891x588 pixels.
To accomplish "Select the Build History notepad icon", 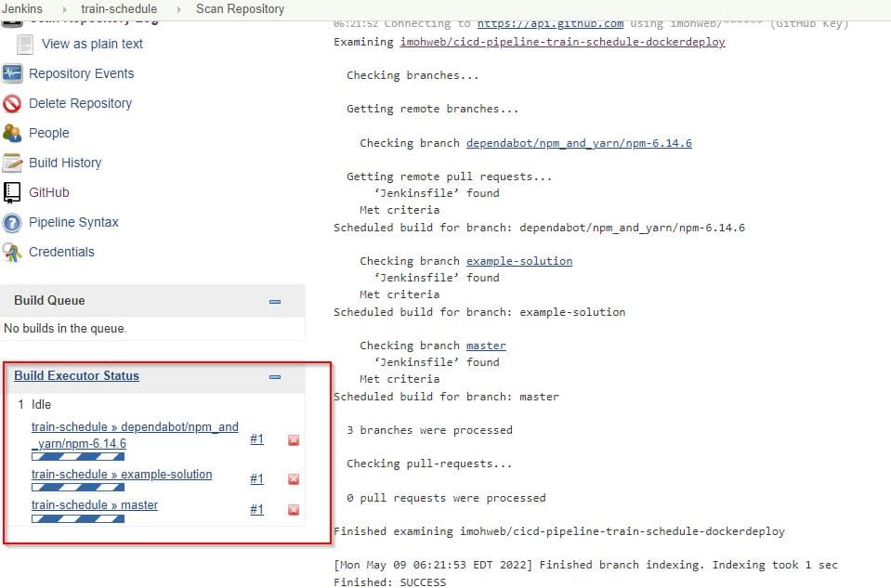I will (x=13, y=163).
